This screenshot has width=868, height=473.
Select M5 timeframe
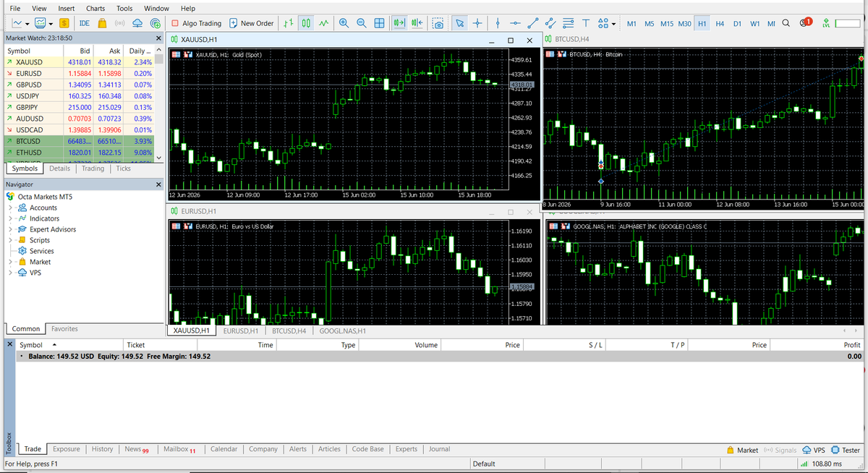649,23
